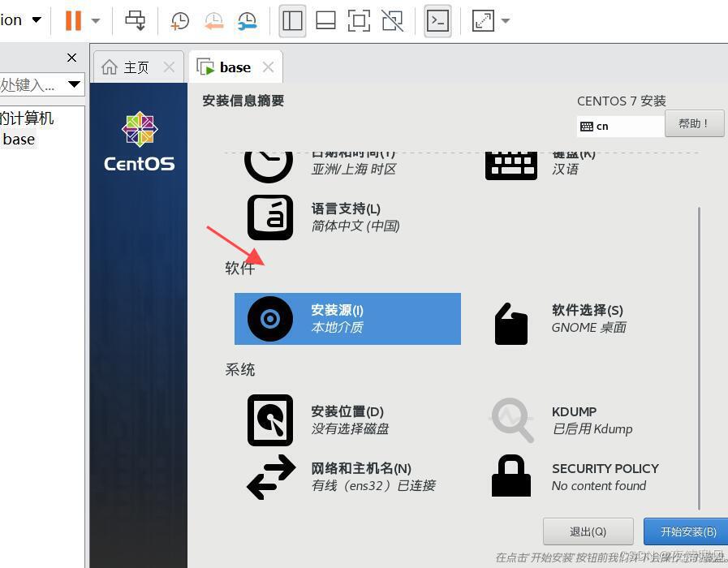Screen dimensions: 728x568
Task: Open the dropdown arrow beside the pause button
Action: [96, 20]
